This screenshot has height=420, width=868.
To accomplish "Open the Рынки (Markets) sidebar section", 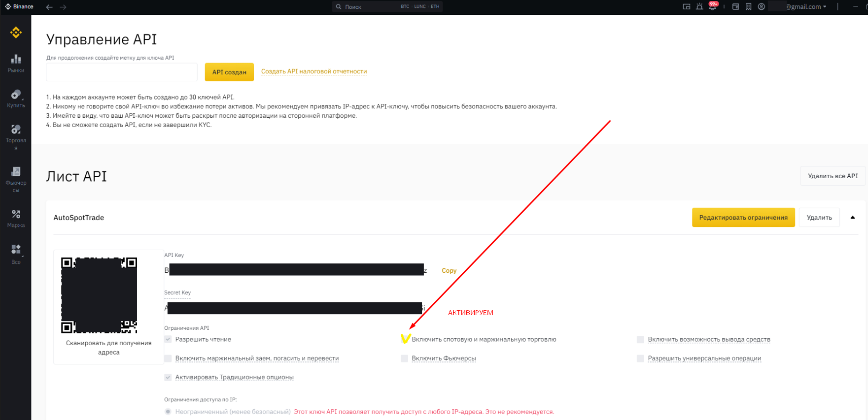I will [16, 64].
